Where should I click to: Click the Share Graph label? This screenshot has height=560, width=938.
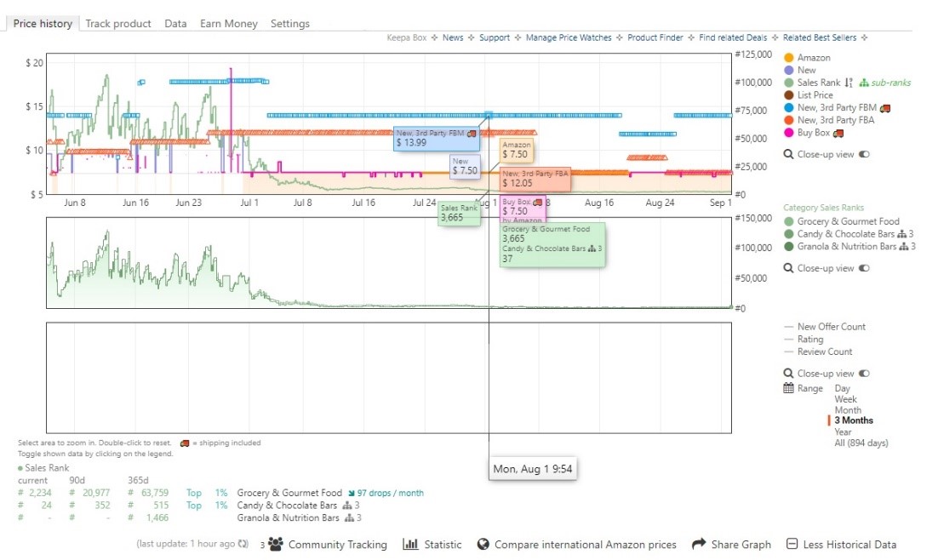[741, 545]
